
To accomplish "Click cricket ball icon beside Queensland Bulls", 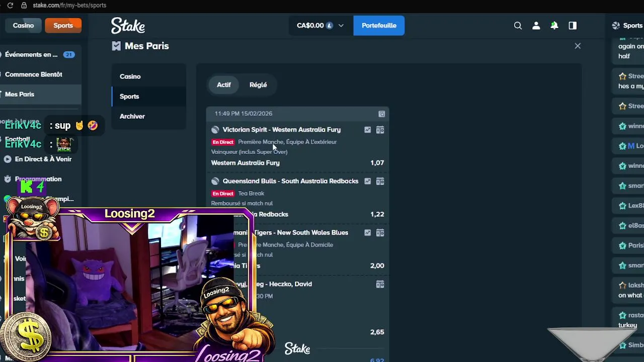I will [x=215, y=181].
